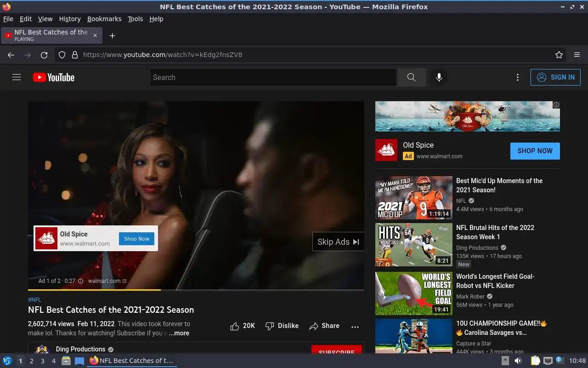This screenshot has width=588, height=368.
Task: Open Mark Rober channel link
Action: (x=470, y=297)
